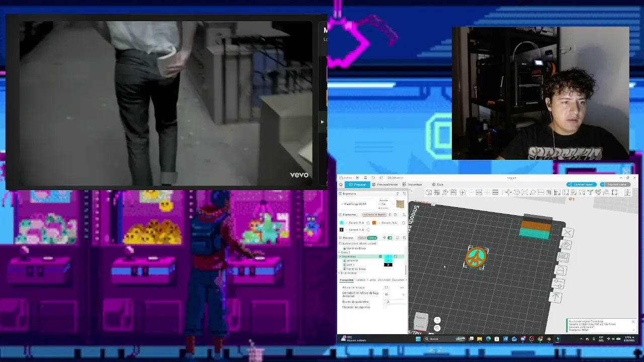Go to the slicer home icon

341,185
